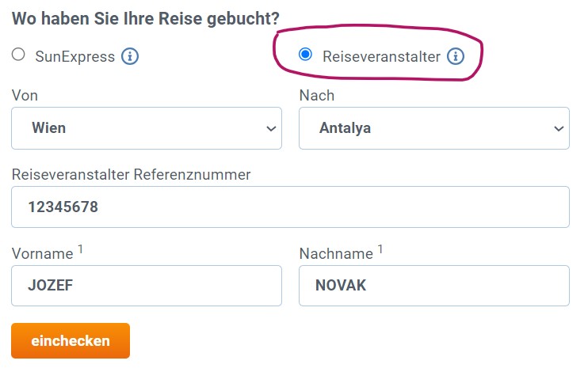Click footnote marker 1 next to Nachname
The height and width of the screenshot is (372, 588).
point(380,249)
